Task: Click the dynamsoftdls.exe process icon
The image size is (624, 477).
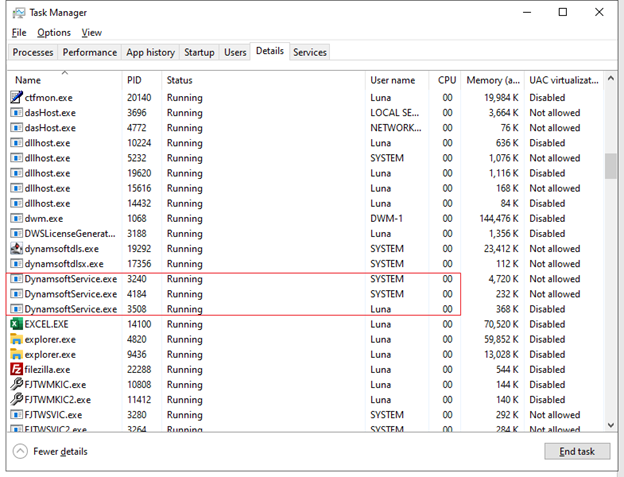Action: pyautogui.click(x=16, y=248)
